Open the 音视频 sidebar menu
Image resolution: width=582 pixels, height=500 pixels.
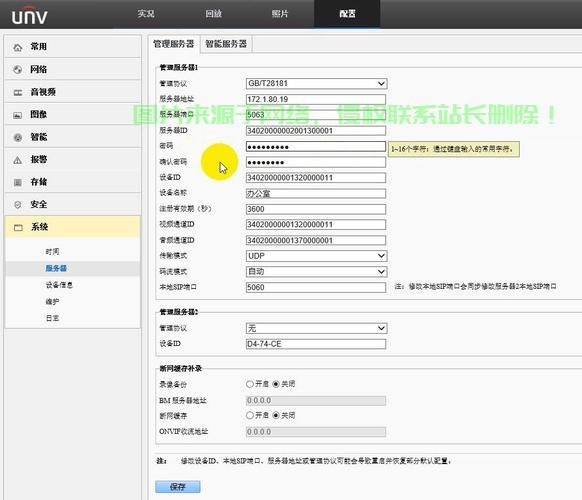73,92
